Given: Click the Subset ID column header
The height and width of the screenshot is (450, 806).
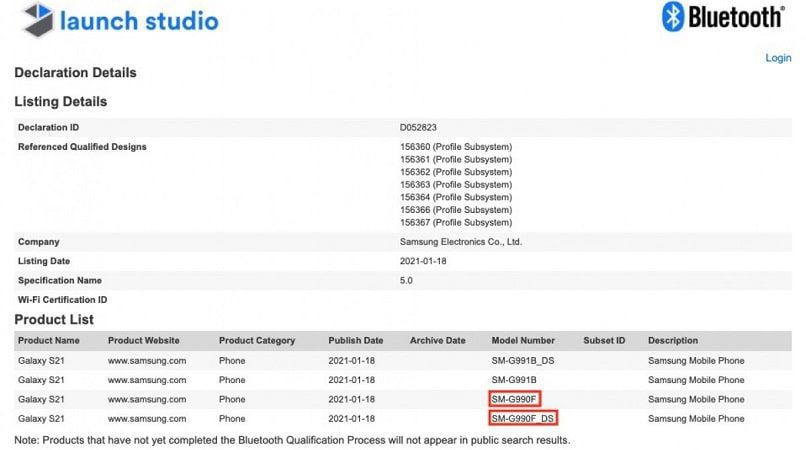Looking at the screenshot, I should click(604, 340).
